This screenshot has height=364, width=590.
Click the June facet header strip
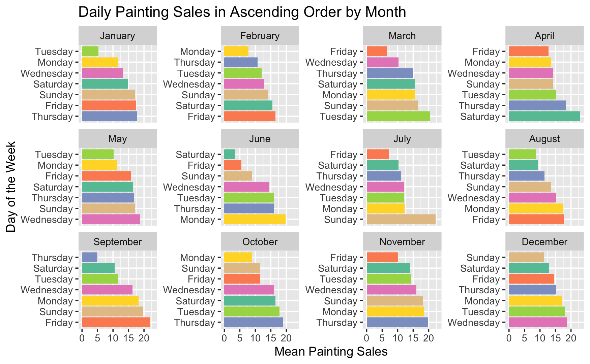click(260, 139)
